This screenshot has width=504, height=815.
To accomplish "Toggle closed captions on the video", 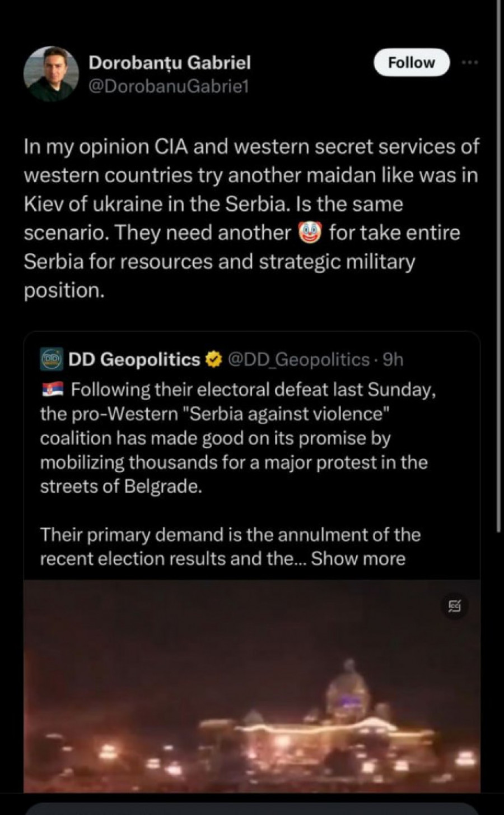I will pos(455,605).
